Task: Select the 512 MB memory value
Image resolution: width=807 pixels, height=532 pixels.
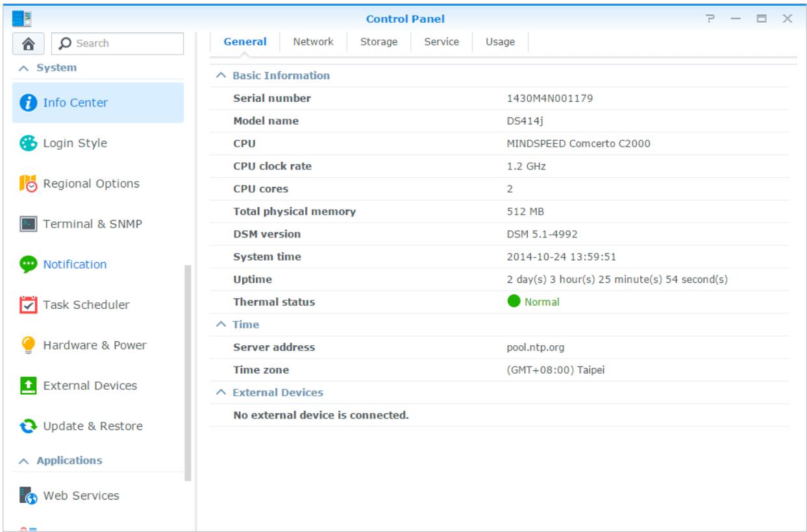Action: (x=525, y=212)
